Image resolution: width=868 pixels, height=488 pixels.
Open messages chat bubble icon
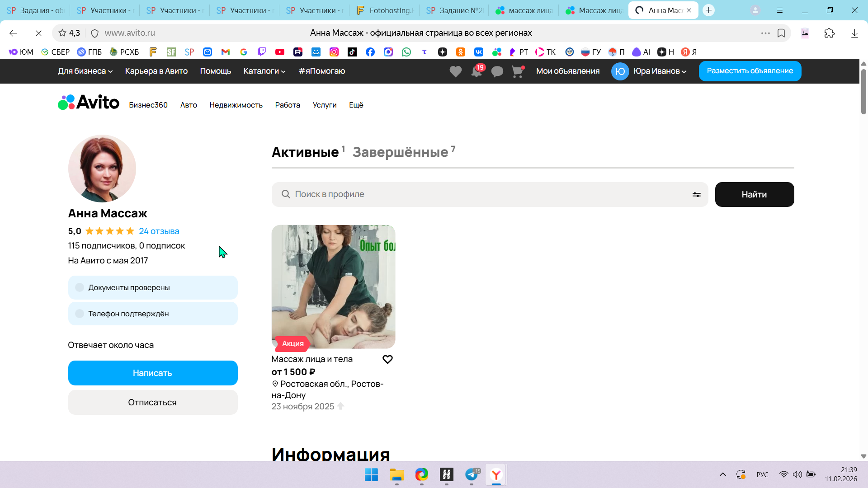(x=497, y=71)
